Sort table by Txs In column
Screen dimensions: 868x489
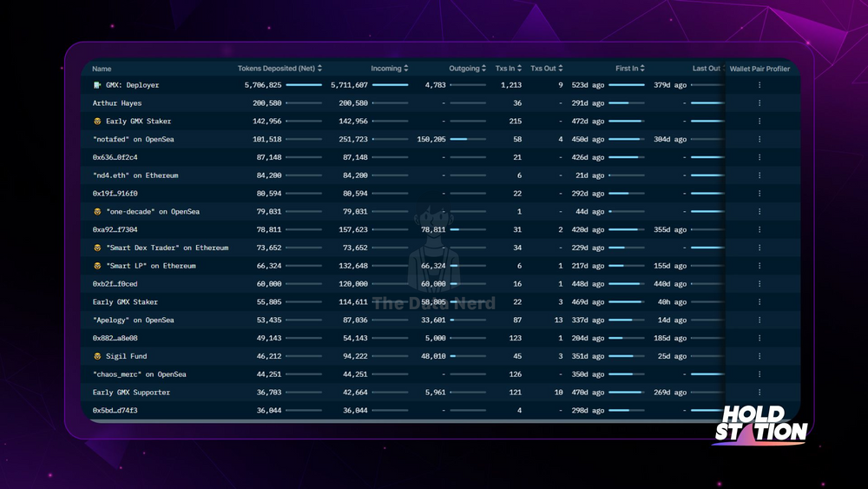click(508, 68)
